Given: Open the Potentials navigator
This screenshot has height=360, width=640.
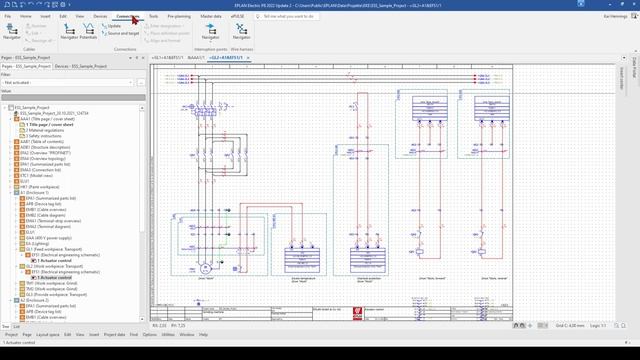Looking at the screenshot, I should pos(88,31).
